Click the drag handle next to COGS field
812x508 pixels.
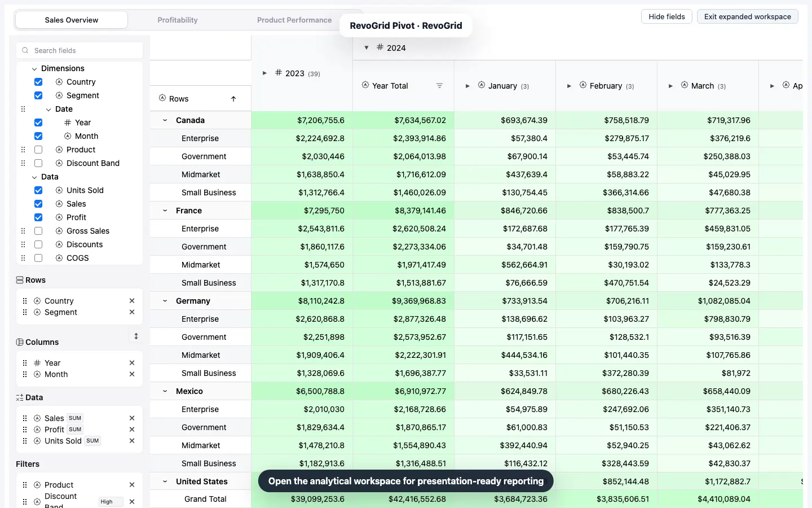pos(23,258)
